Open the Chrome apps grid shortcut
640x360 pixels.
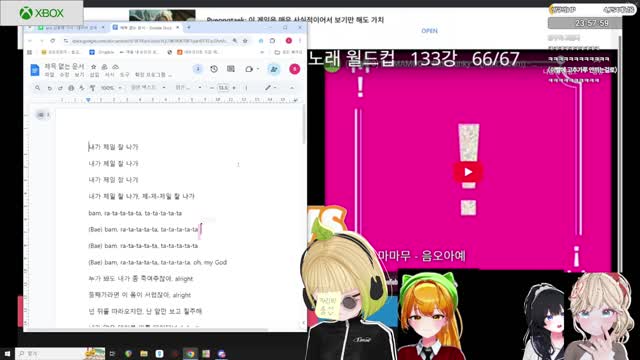pyautogui.click(x=29, y=52)
